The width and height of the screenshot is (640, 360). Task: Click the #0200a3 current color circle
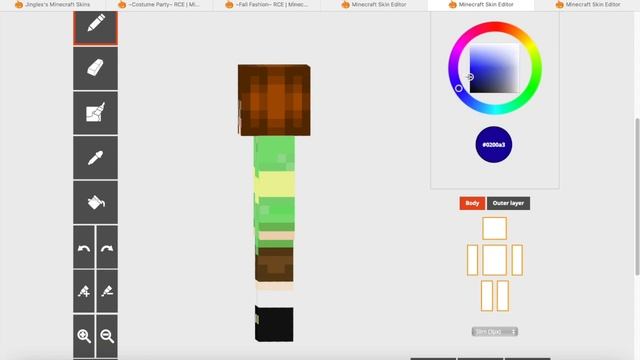493,144
